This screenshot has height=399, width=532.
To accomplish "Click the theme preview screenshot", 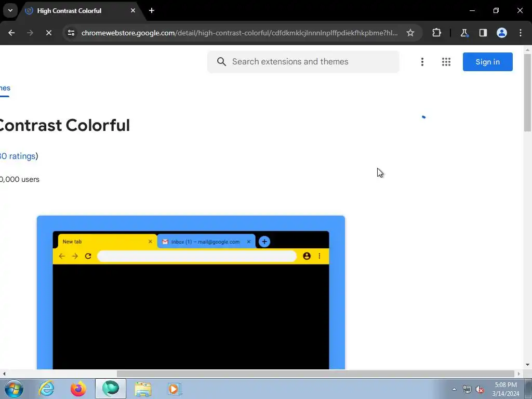I will click(191, 292).
